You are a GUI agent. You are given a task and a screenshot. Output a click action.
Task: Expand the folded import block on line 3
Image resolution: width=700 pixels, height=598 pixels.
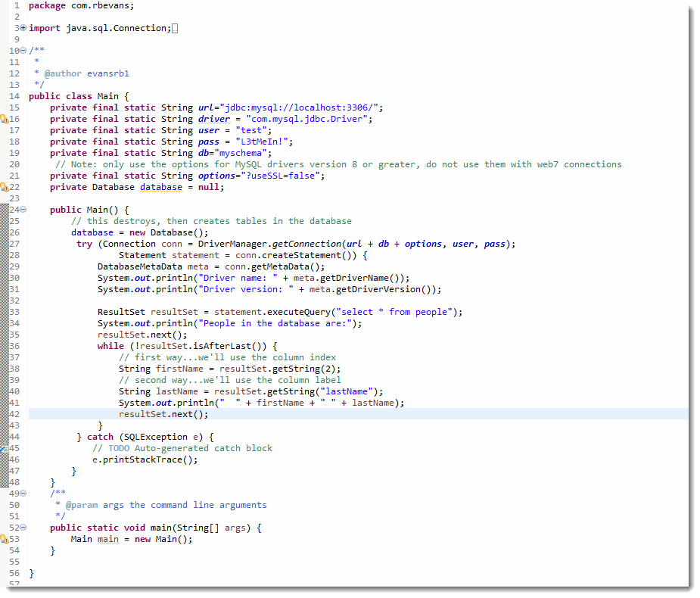pyautogui.click(x=23, y=28)
